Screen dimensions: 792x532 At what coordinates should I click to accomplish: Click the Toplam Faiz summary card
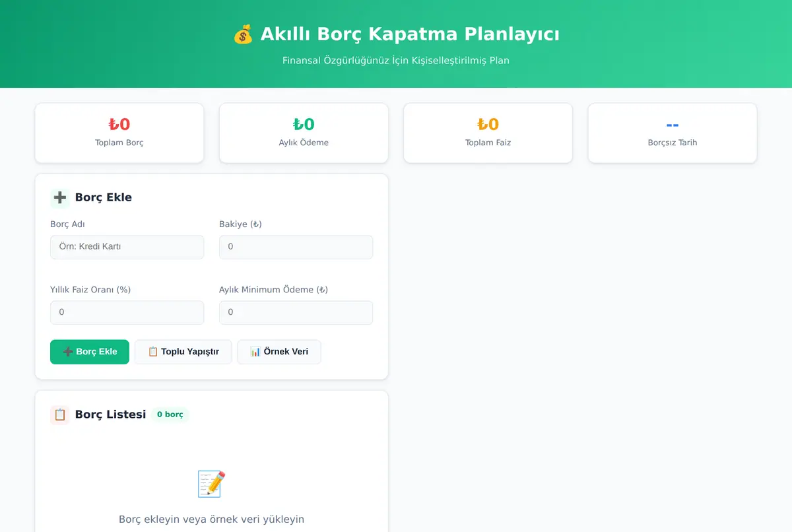(x=488, y=133)
